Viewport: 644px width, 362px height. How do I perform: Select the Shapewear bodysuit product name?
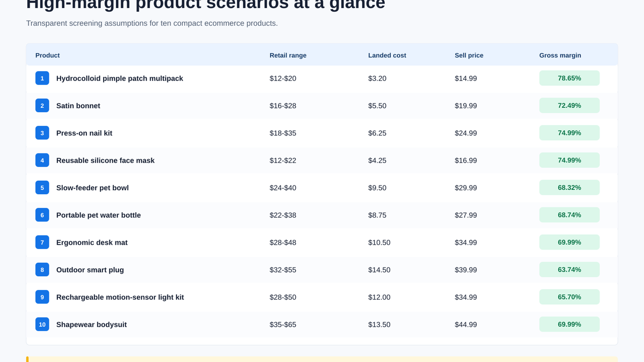(92, 324)
